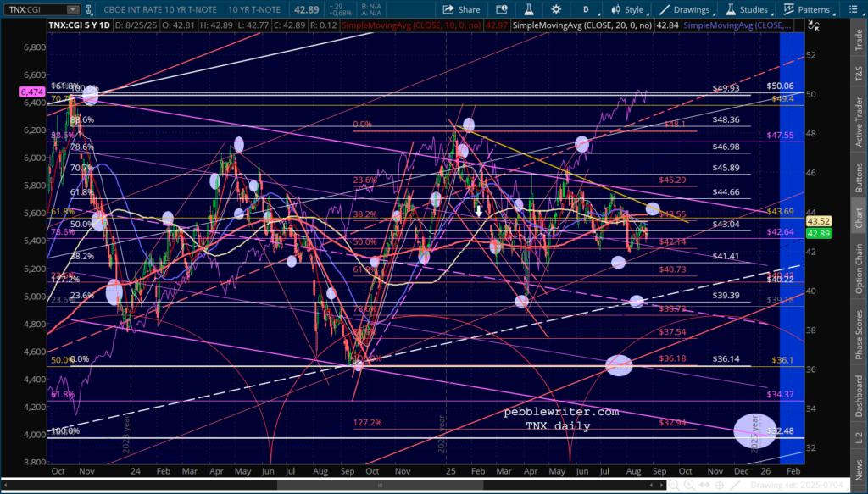
Task: Click the purple truncated SimpleMovingAvg label
Action: pyautogui.click(x=737, y=25)
